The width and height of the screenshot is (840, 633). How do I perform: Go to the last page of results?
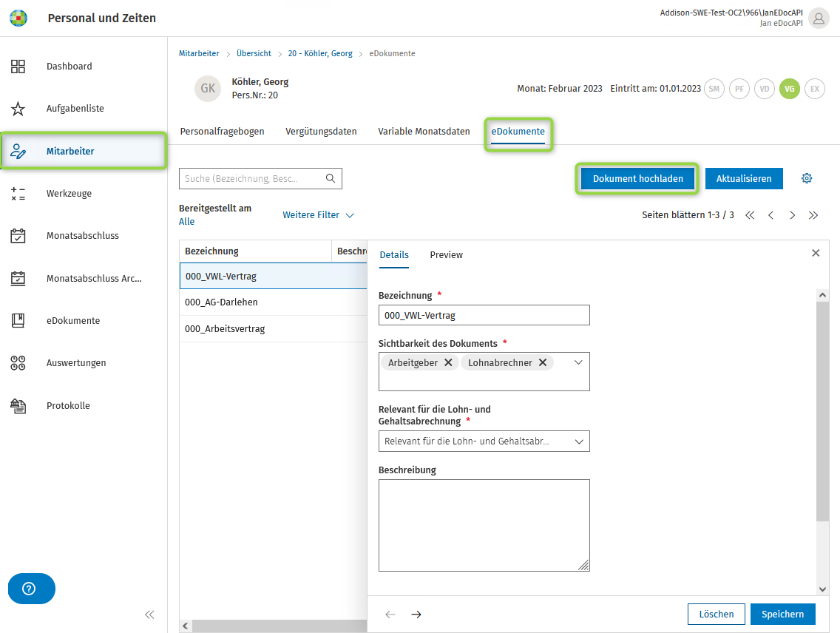[813, 215]
